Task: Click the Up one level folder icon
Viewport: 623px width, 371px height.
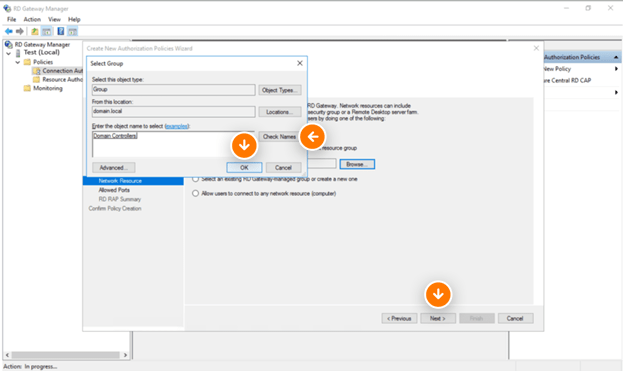Action: [x=35, y=31]
